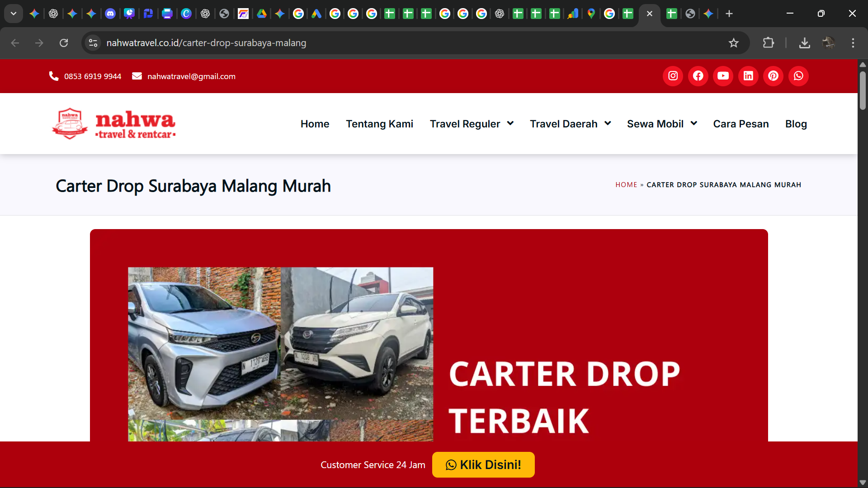Viewport: 868px width, 488px height.
Task: Expand the Travel Reguler dropdown
Action: tap(472, 123)
